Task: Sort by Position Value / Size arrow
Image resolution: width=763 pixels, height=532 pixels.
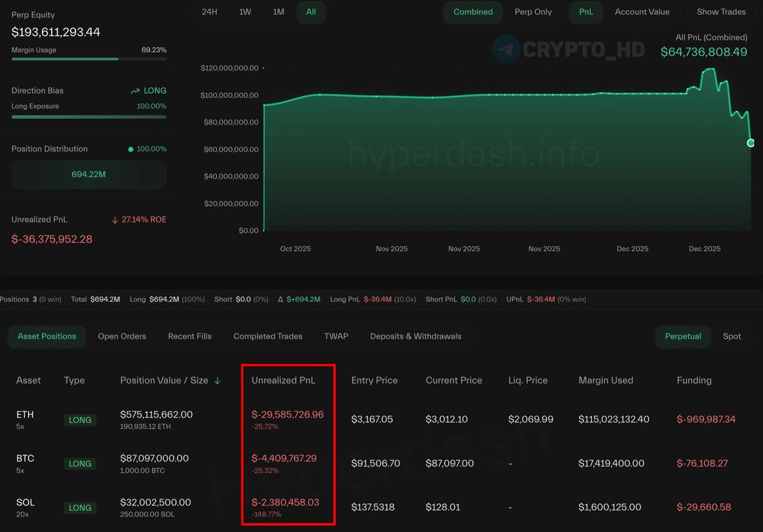Action: pyautogui.click(x=217, y=381)
